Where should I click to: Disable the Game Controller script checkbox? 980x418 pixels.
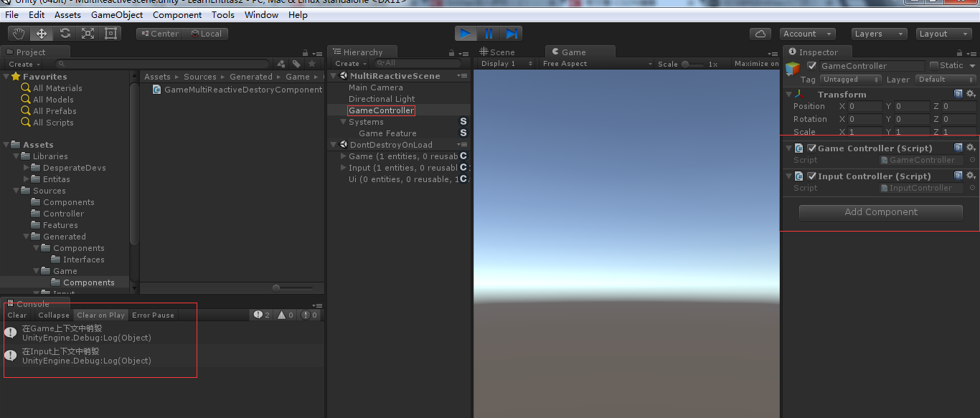point(812,148)
